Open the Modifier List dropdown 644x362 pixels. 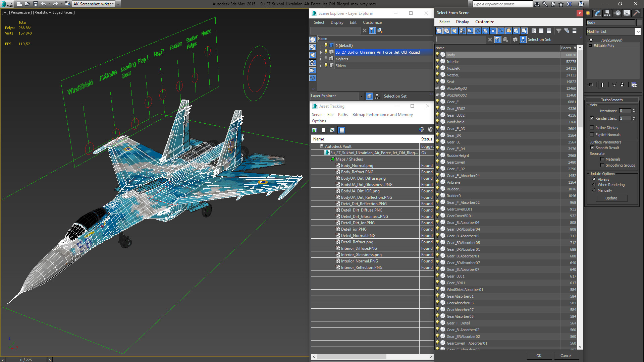638,32
